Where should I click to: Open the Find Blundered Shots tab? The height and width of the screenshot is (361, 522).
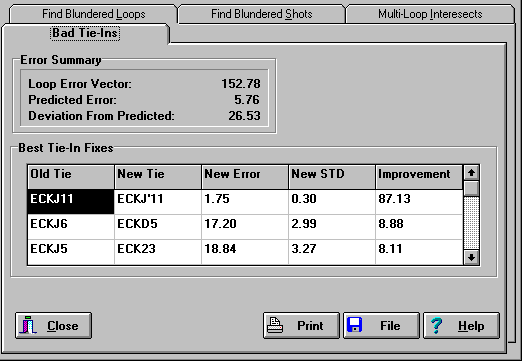tap(262, 14)
